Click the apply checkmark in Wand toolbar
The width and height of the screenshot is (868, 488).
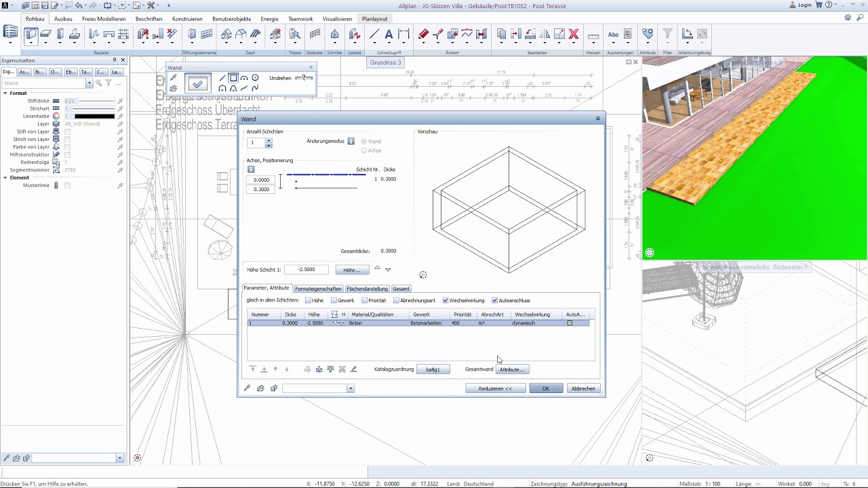pos(197,83)
